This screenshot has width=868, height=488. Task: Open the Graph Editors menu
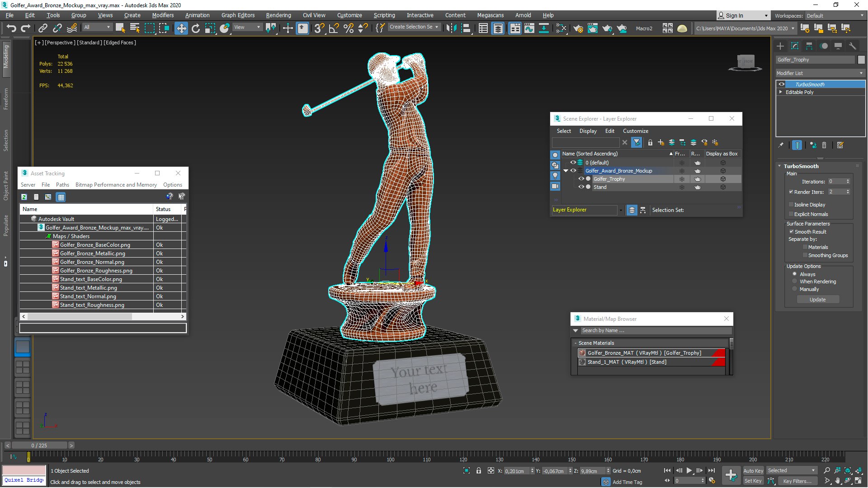coord(238,15)
